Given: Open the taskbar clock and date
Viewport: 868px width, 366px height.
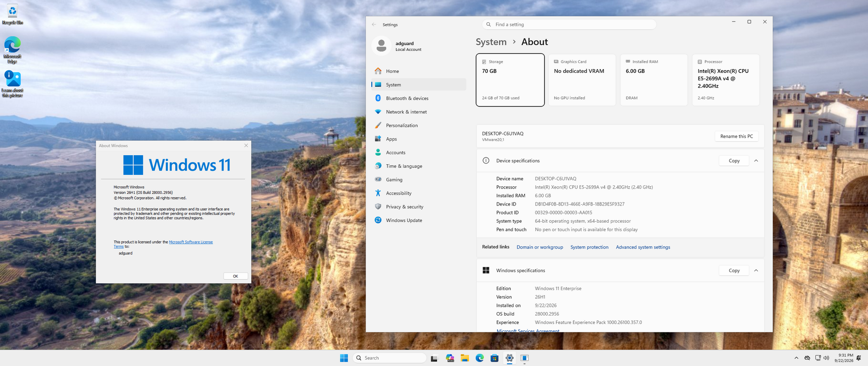Looking at the screenshot, I should click(844, 358).
